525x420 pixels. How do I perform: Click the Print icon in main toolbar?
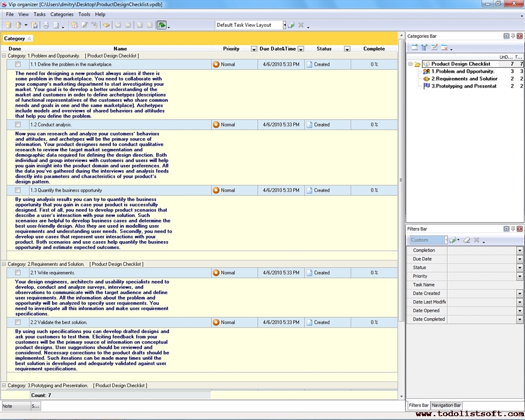(46, 25)
